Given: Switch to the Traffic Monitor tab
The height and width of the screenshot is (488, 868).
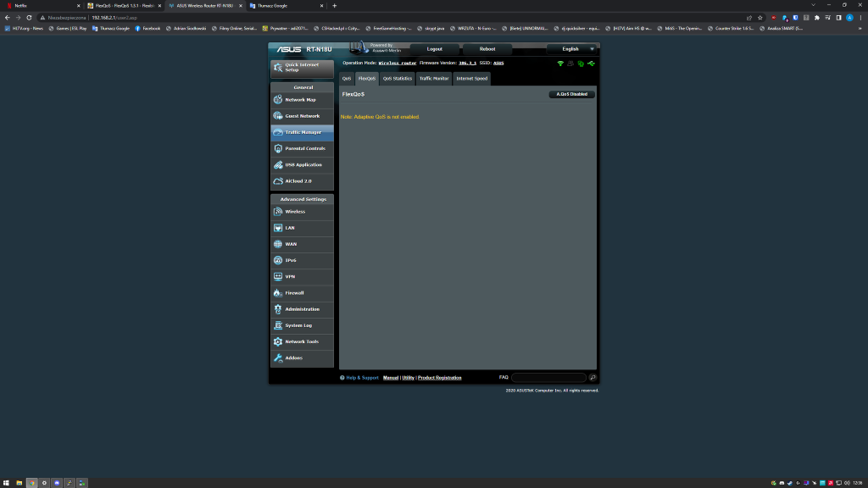Looking at the screenshot, I should tap(434, 79).
